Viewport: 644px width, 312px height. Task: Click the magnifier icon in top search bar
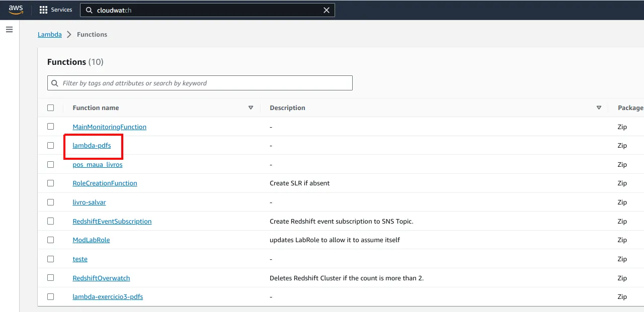click(x=89, y=10)
